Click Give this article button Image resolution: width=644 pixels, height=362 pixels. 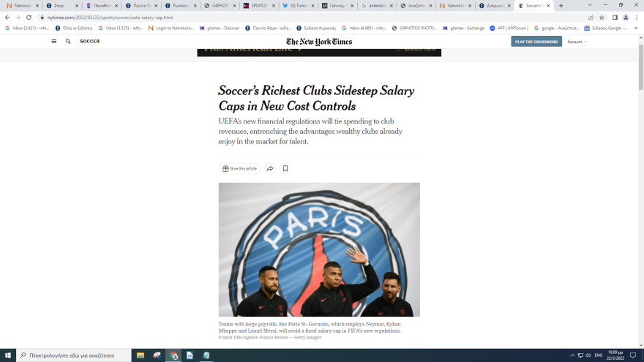click(239, 169)
